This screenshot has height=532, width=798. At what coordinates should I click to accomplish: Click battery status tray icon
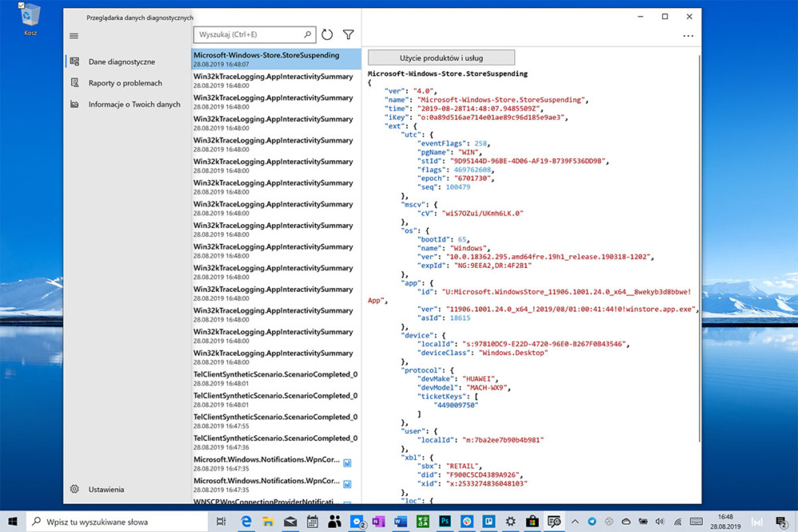[643, 522]
